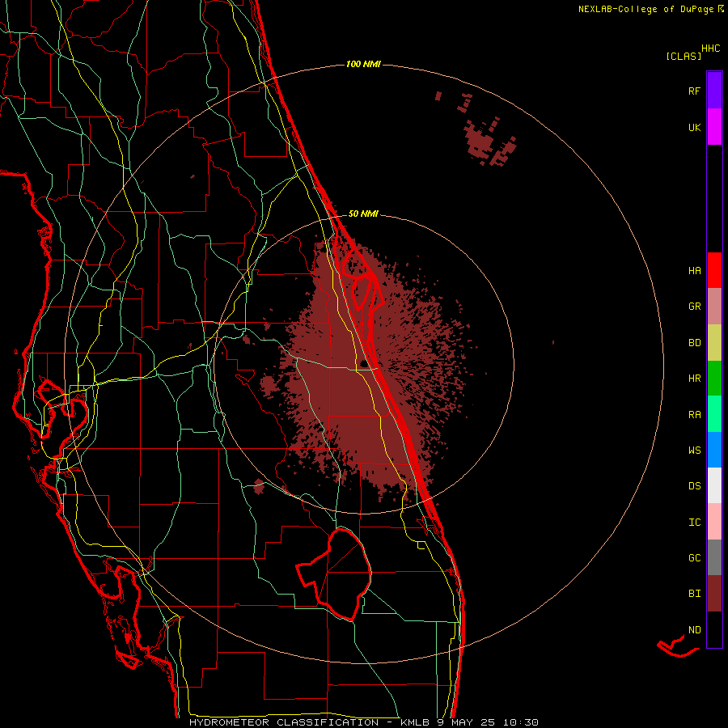Click the DS white legend swatch

(714, 485)
